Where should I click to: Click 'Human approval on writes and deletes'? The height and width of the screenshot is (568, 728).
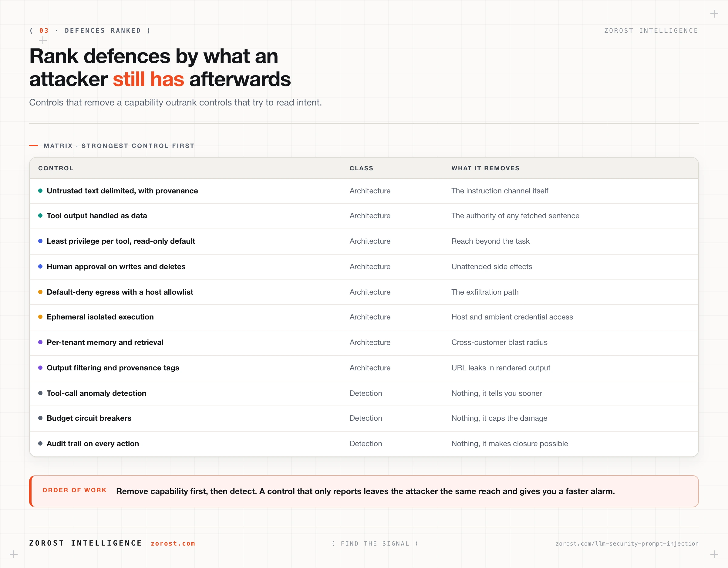click(116, 266)
